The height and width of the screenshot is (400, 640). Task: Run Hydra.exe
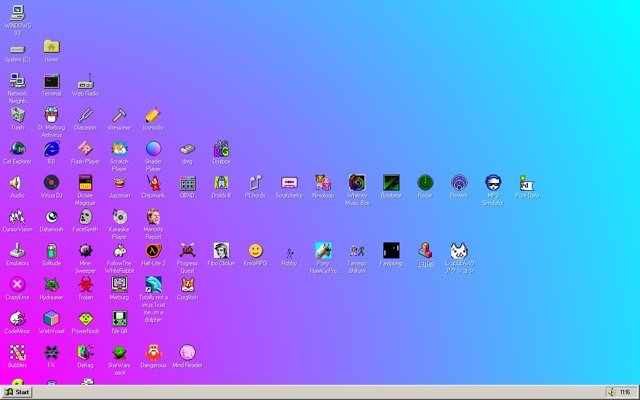pos(51,284)
